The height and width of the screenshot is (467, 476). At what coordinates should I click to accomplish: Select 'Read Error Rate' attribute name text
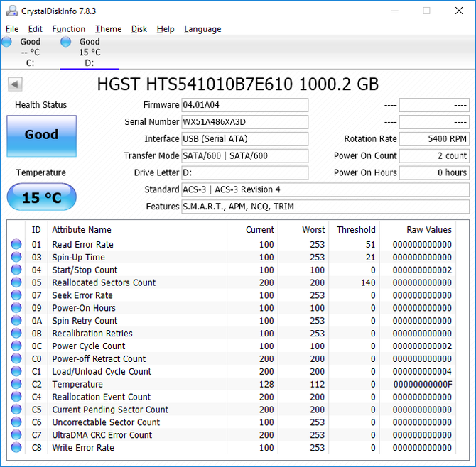[83, 244]
